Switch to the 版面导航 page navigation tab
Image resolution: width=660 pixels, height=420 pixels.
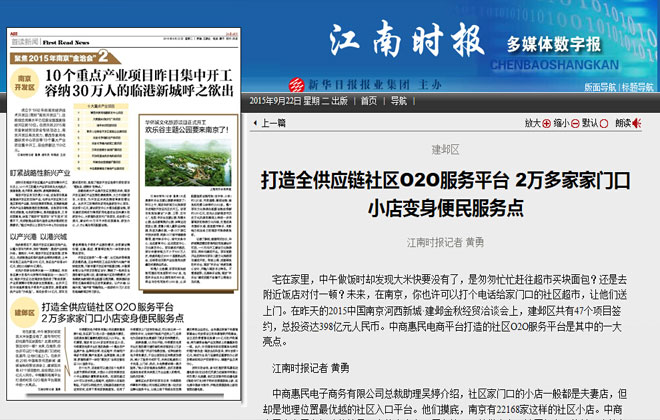click(600, 87)
